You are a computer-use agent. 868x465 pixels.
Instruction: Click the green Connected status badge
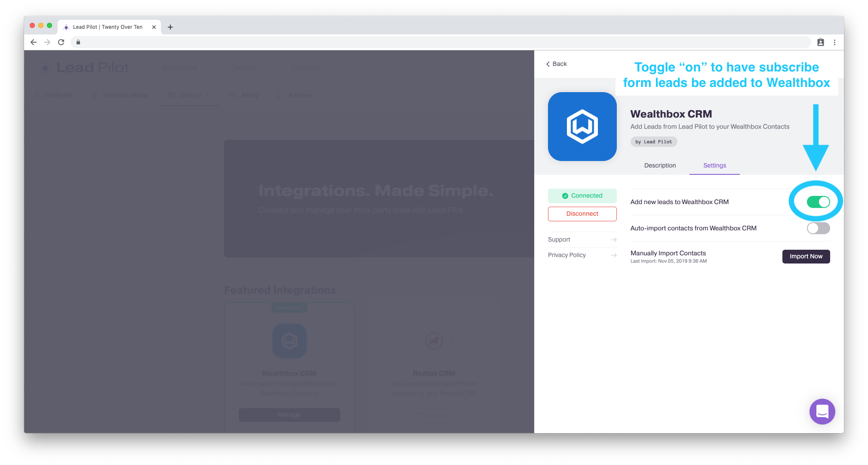(582, 195)
